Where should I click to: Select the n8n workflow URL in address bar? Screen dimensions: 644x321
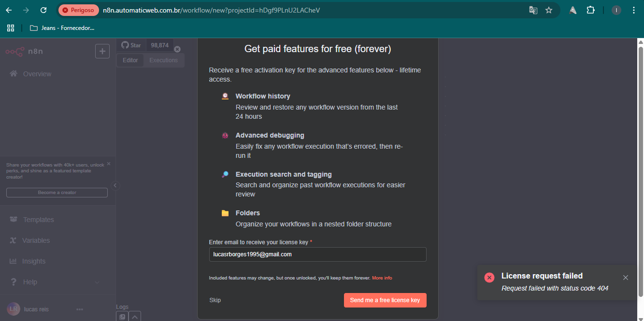pyautogui.click(x=212, y=10)
